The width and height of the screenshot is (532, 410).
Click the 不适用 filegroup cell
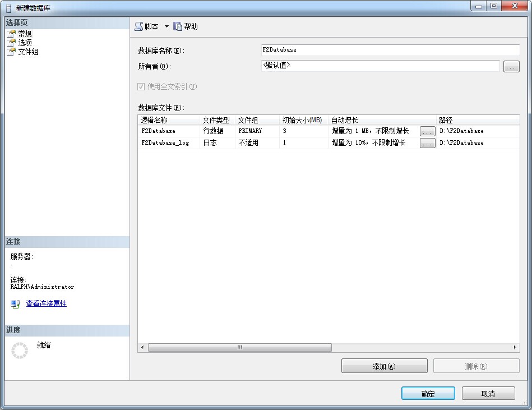click(257, 143)
